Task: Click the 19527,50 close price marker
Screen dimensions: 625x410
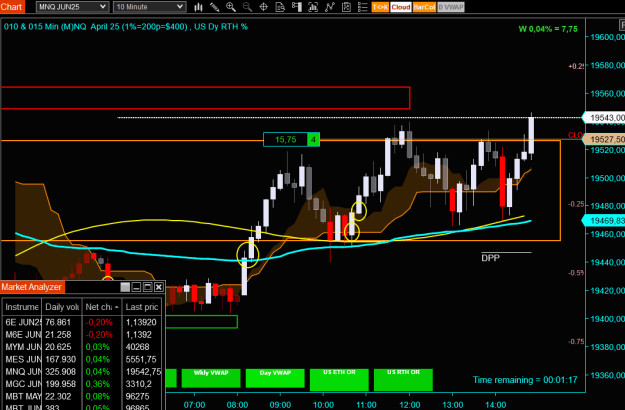Action: pos(604,139)
